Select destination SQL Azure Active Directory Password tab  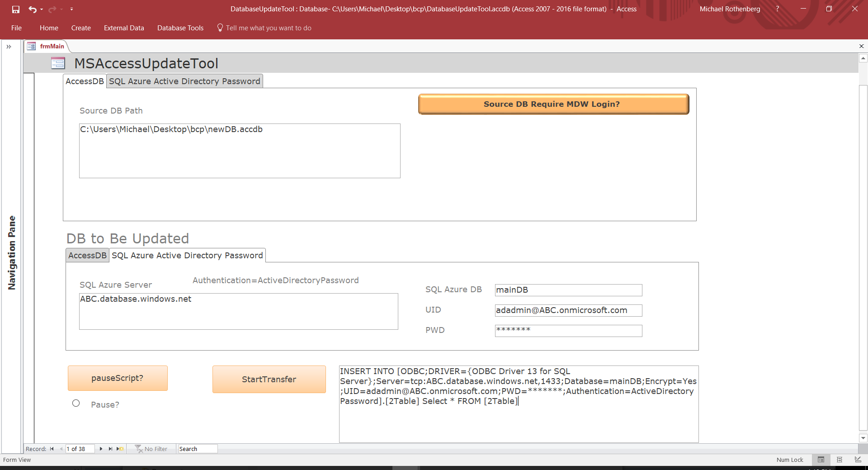[x=187, y=256]
